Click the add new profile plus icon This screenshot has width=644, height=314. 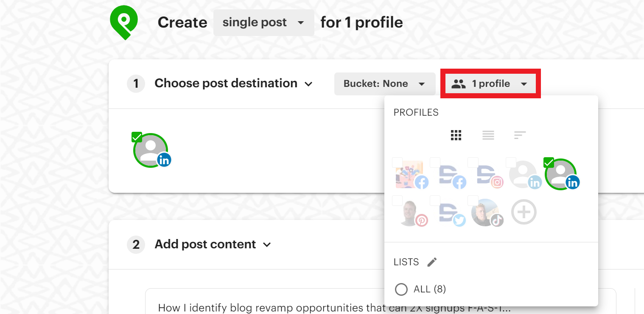click(524, 212)
